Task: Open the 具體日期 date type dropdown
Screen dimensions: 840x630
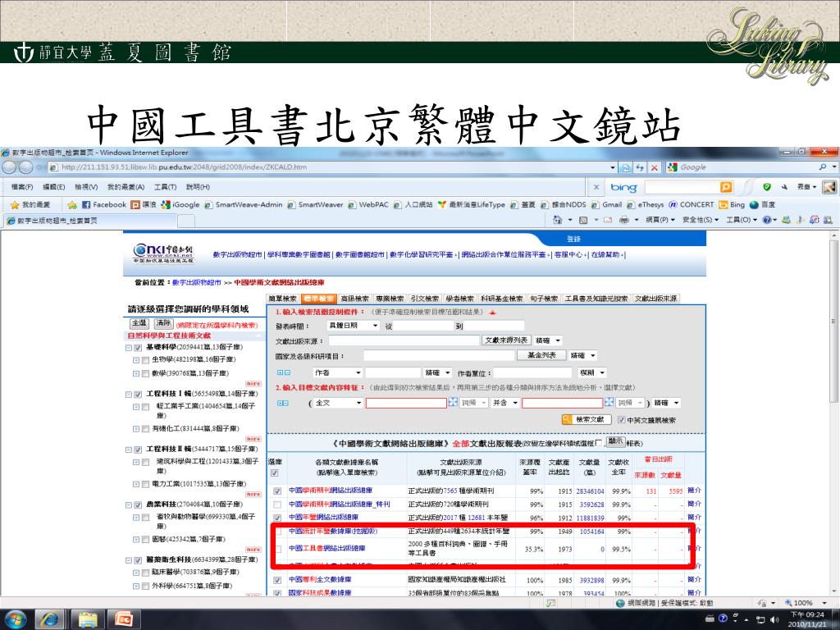Action: pyautogui.click(x=353, y=325)
